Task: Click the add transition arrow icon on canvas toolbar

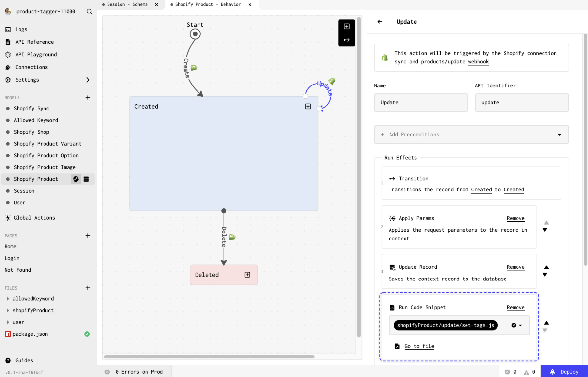Action: (x=347, y=40)
